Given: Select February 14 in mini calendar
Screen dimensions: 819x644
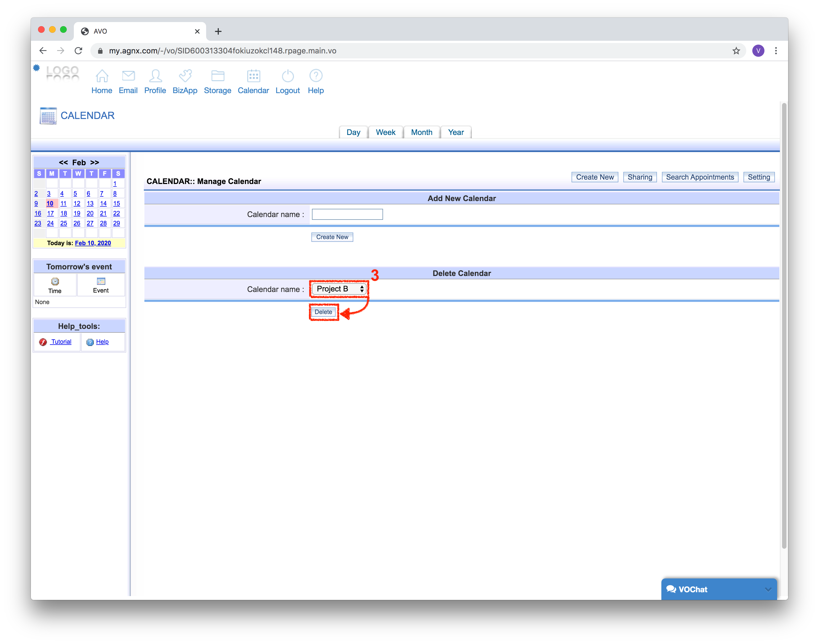Looking at the screenshot, I should click(103, 204).
